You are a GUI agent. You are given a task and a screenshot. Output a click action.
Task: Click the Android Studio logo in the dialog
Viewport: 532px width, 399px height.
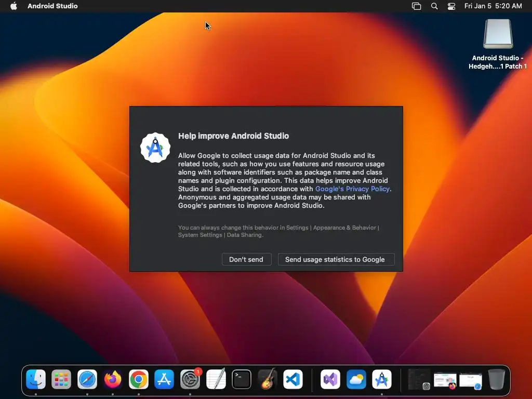tap(155, 148)
